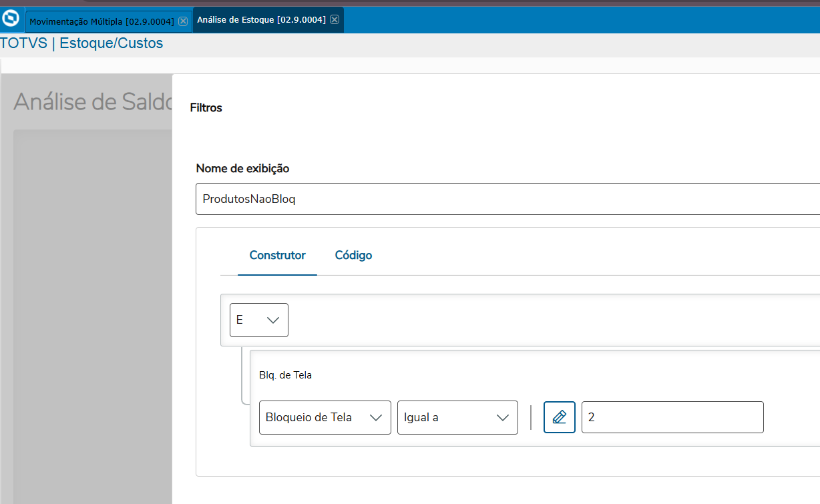The width and height of the screenshot is (820, 504).
Task: Click the Filtros heading
Action: pyautogui.click(x=206, y=107)
